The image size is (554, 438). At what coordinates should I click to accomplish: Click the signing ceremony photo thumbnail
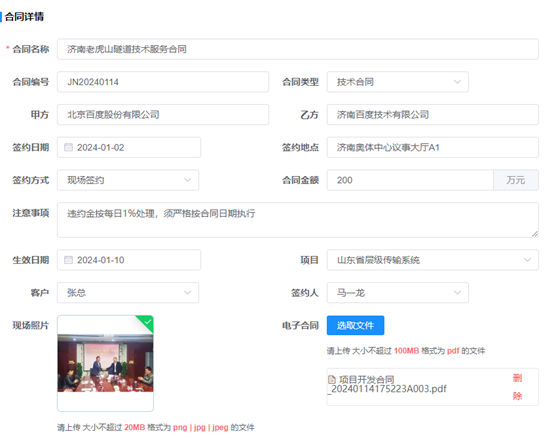coord(105,363)
